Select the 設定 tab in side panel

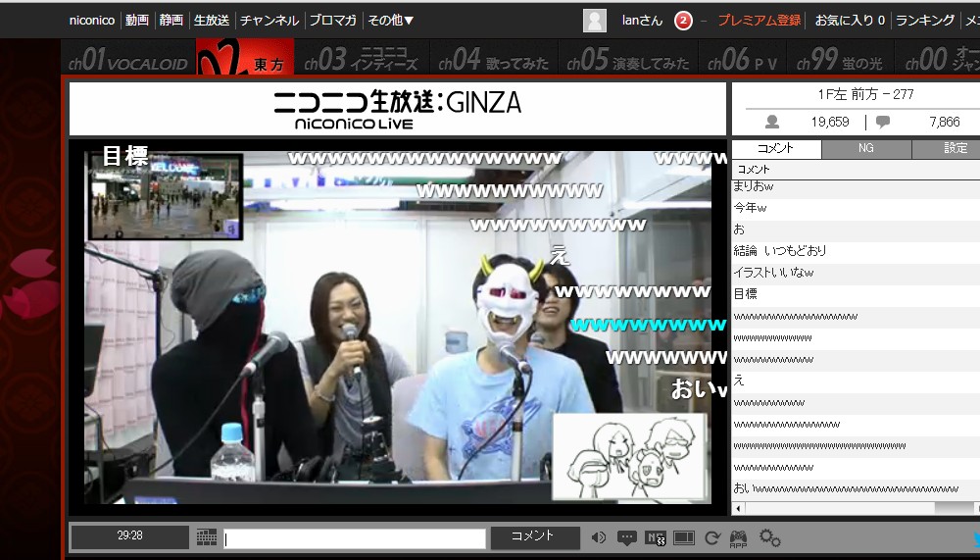[x=947, y=148]
